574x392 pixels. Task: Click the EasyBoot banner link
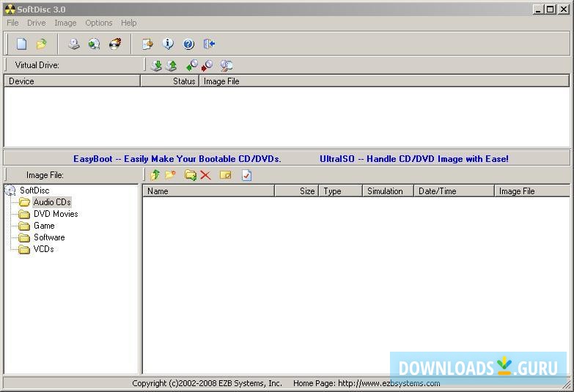[177, 159]
